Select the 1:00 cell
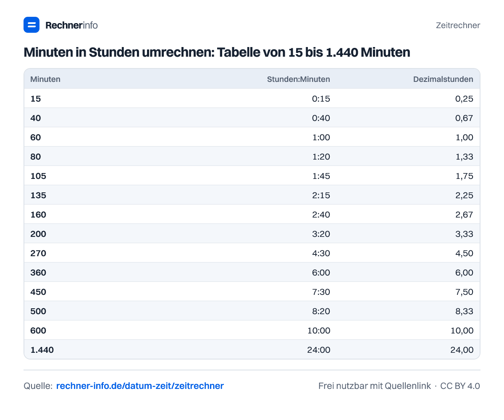This screenshot has height=420, width=504. pyautogui.click(x=322, y=137)
